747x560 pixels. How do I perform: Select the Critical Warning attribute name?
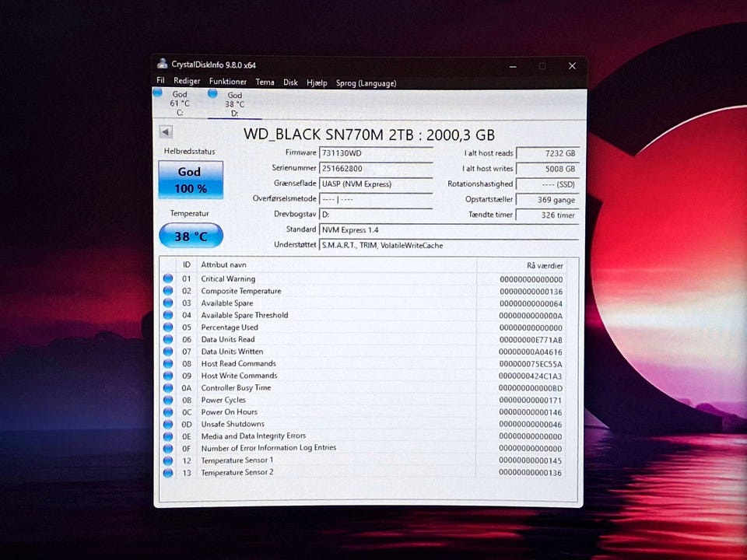pos(228,278)
